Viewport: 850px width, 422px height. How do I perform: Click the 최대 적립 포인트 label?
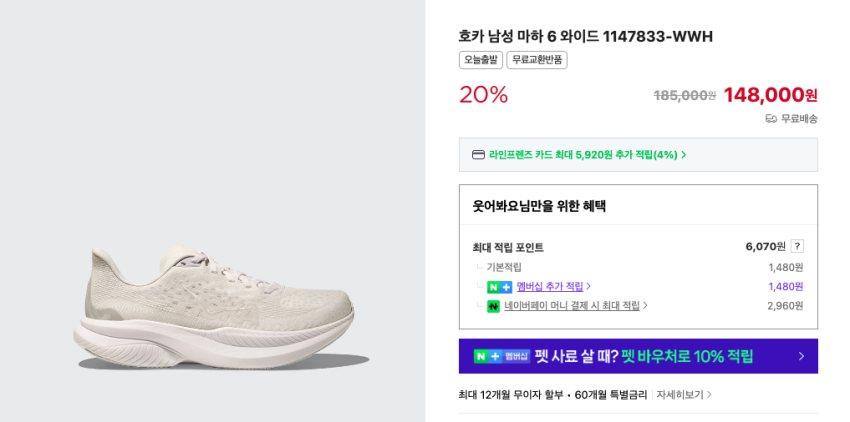[508, 247]
